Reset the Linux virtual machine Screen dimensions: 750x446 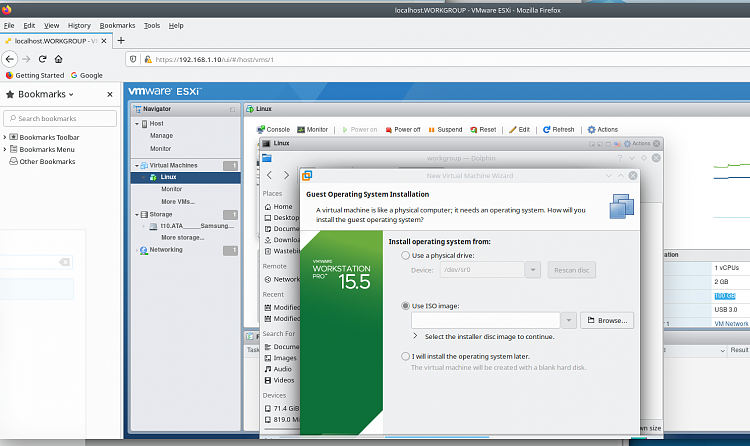(483, 130)
